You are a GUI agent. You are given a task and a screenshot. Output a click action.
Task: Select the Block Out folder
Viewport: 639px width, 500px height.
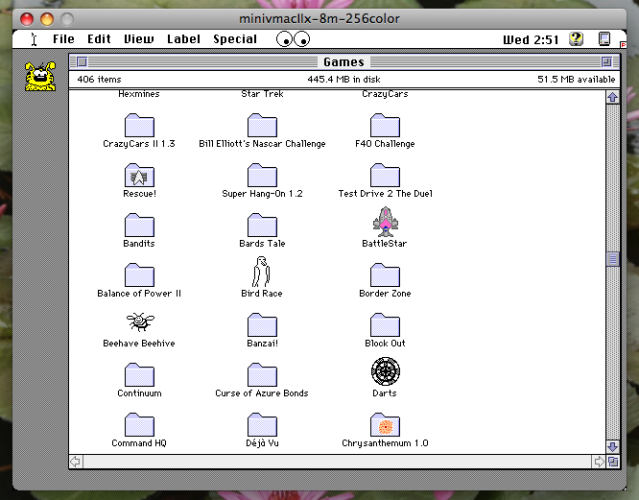(x=385, y=325)
